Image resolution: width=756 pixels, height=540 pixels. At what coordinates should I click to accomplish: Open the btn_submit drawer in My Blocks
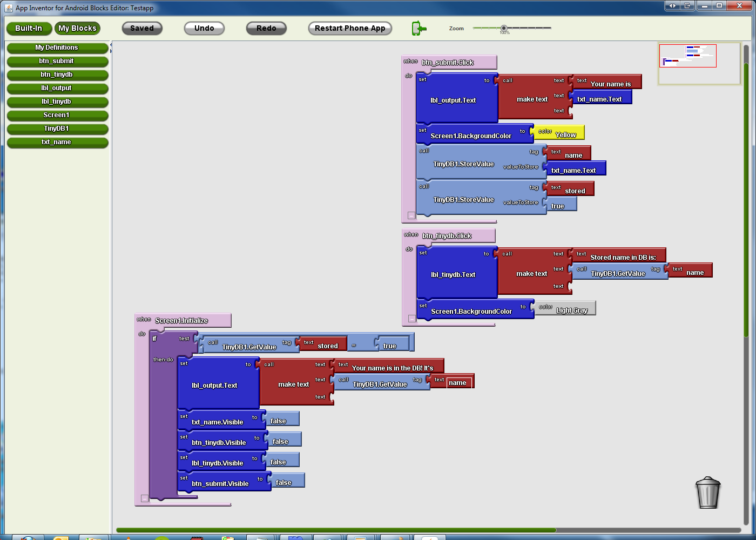(57, 62)
